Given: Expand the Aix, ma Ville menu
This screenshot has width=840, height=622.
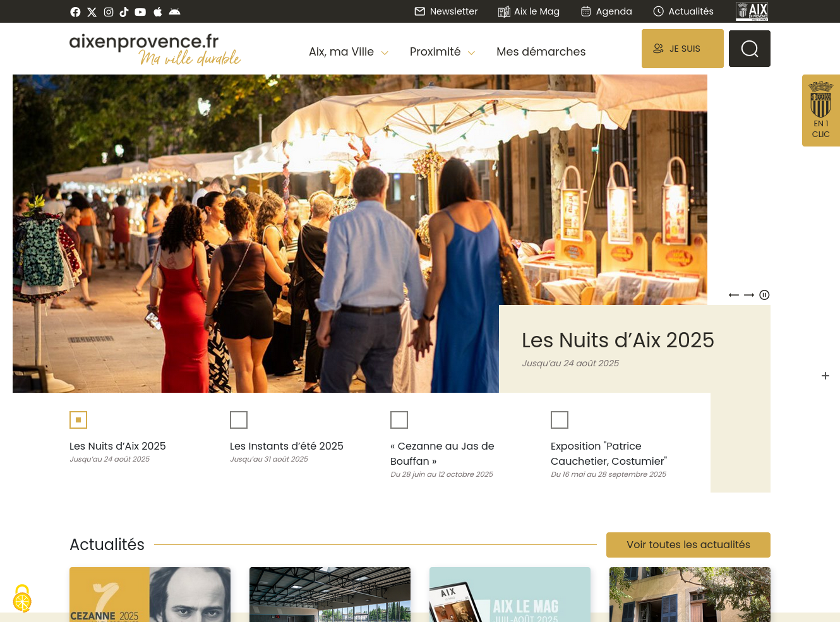Looking at the screenshot, I should point(348,52).
